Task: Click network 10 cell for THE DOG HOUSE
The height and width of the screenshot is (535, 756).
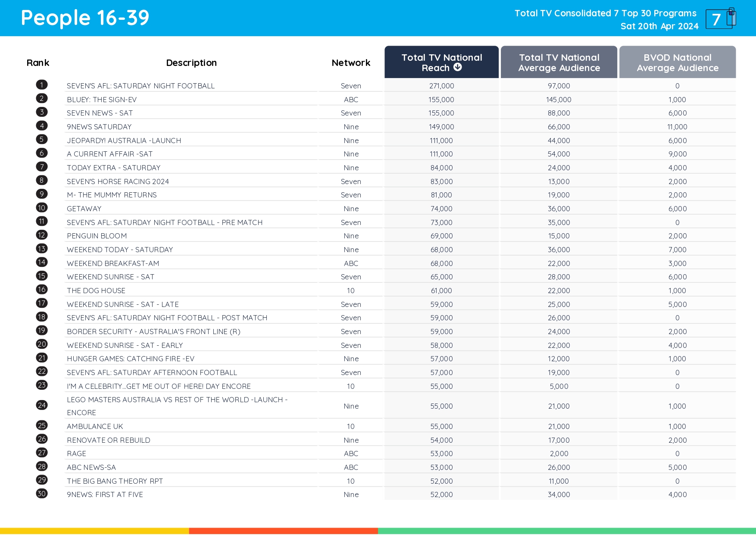Action: [x=351, y=291]
